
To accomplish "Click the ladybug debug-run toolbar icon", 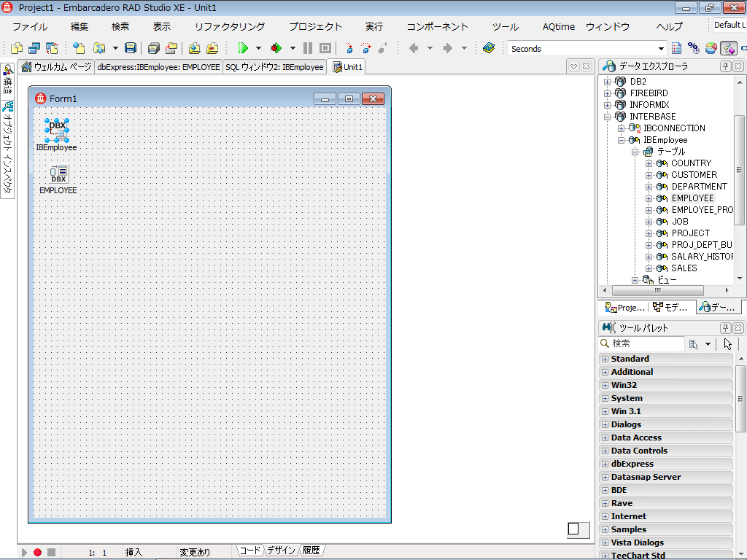I will [275, 48].
